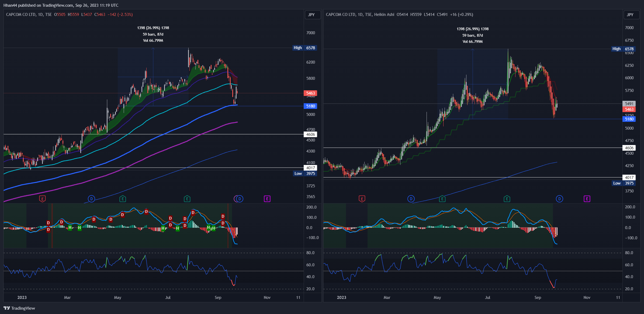Click blue 5180 price label on left chart
Screen dimensions: 644x314
pos(310,106)
